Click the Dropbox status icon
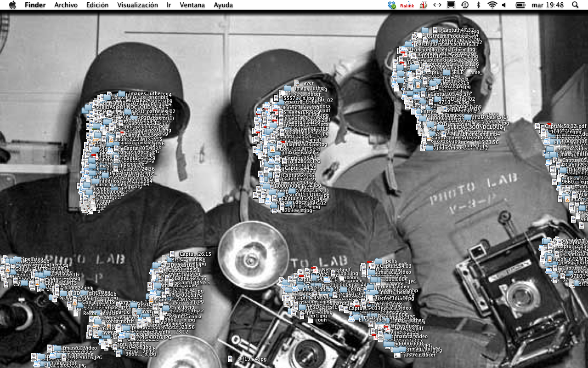This screenshot has width=588, height=368. pyautogui.click(x=392, y=5)
